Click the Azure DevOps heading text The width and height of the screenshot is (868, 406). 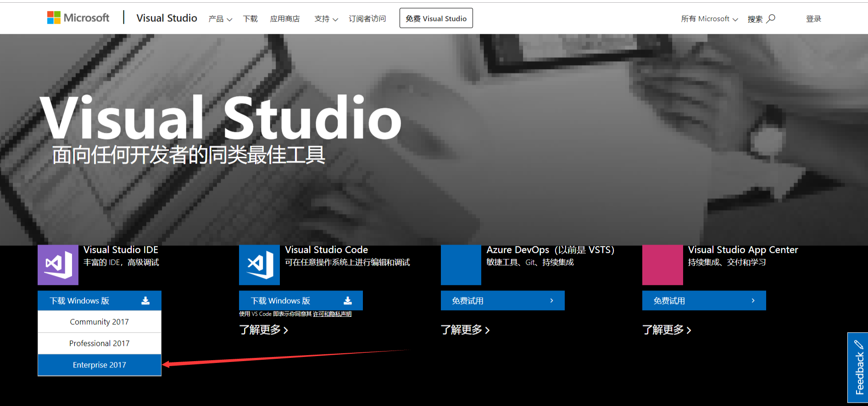tap(550, 250)
